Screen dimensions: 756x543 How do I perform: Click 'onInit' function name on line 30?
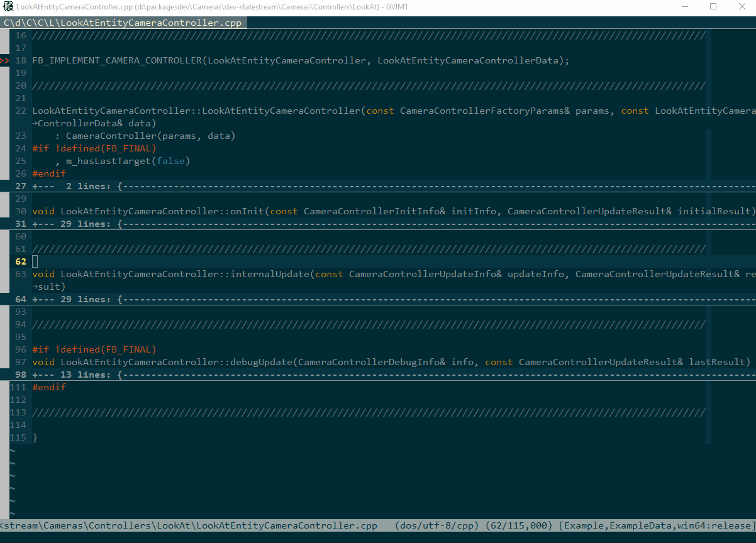click(x=247, y=211)
